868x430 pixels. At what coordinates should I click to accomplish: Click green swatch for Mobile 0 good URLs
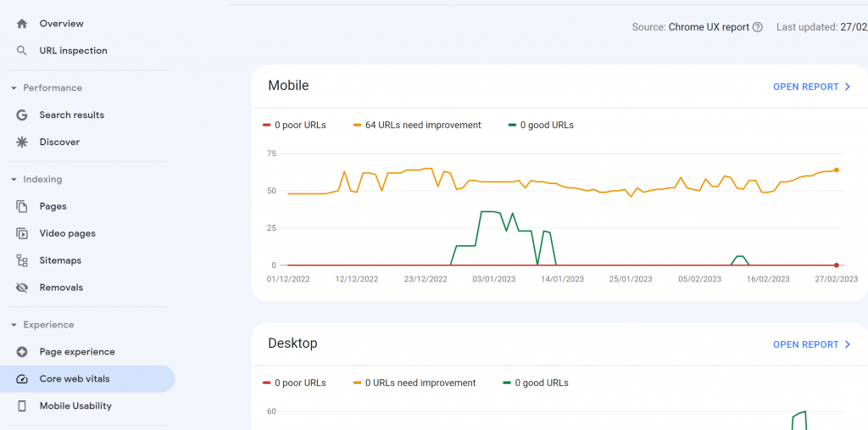tap(512, 126)
